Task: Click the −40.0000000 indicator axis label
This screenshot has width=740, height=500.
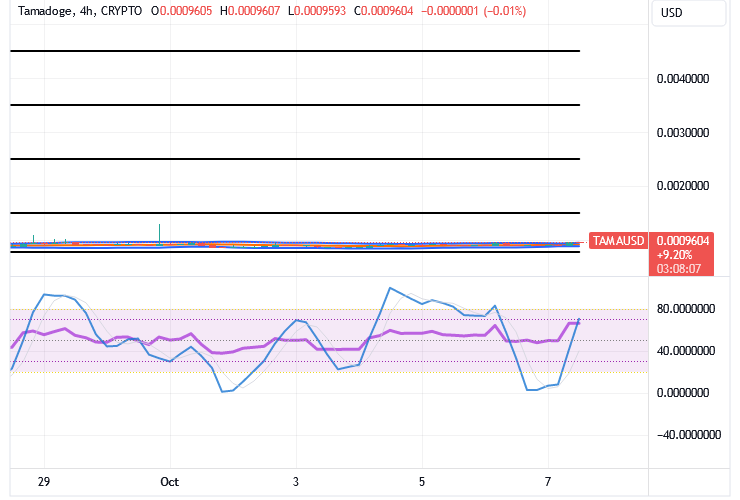Action: [689, 435]
